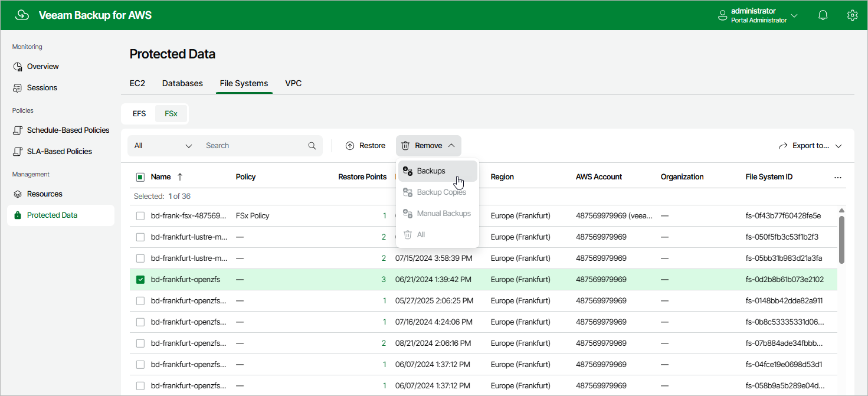Screen dimensions: 868x396
Task: Click the SLA-Based Policies icon
Action: tap(18, 152)
